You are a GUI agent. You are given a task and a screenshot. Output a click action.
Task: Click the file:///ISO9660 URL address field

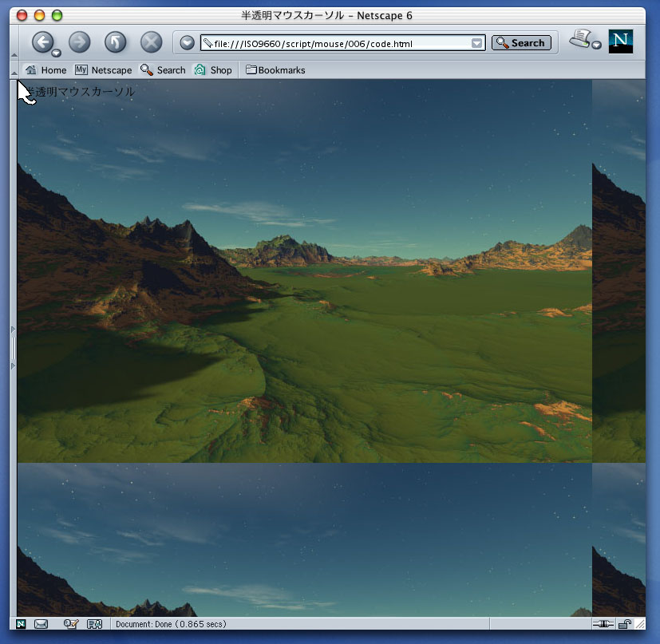point(342,43)
